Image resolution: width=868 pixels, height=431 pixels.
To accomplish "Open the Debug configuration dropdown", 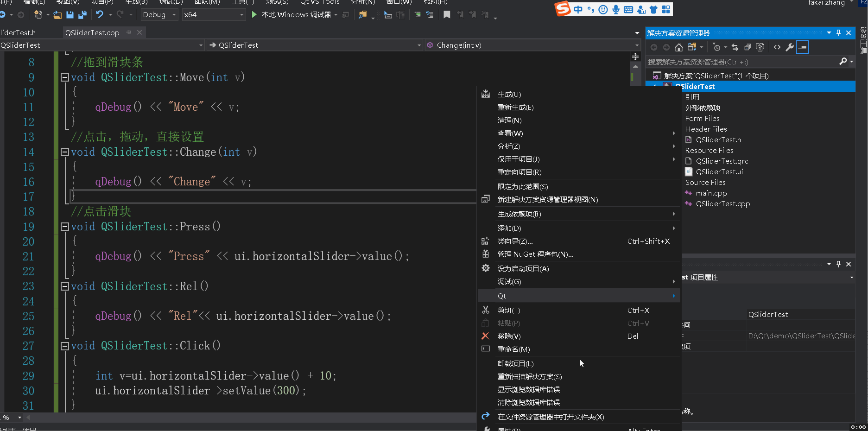I will tap(159, 15).
